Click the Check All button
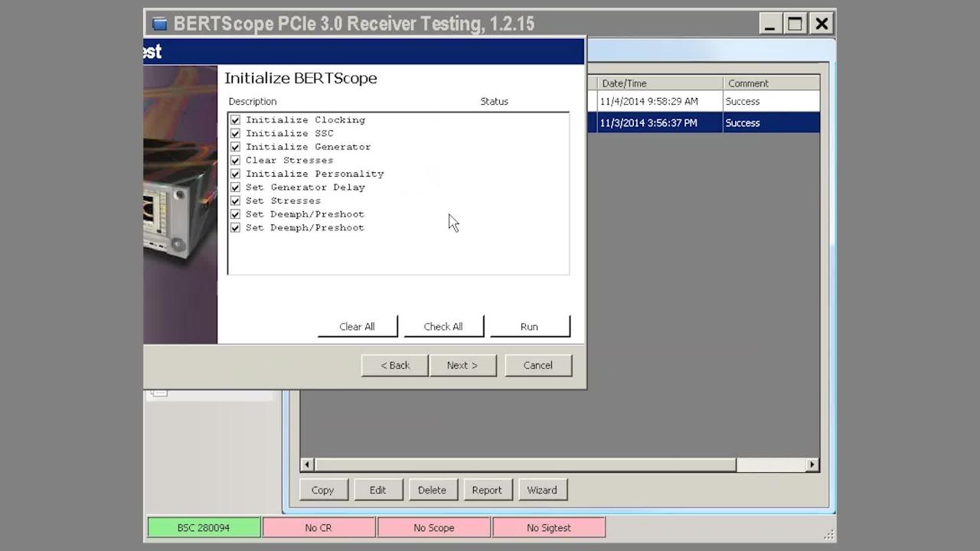 click(443, 327)
